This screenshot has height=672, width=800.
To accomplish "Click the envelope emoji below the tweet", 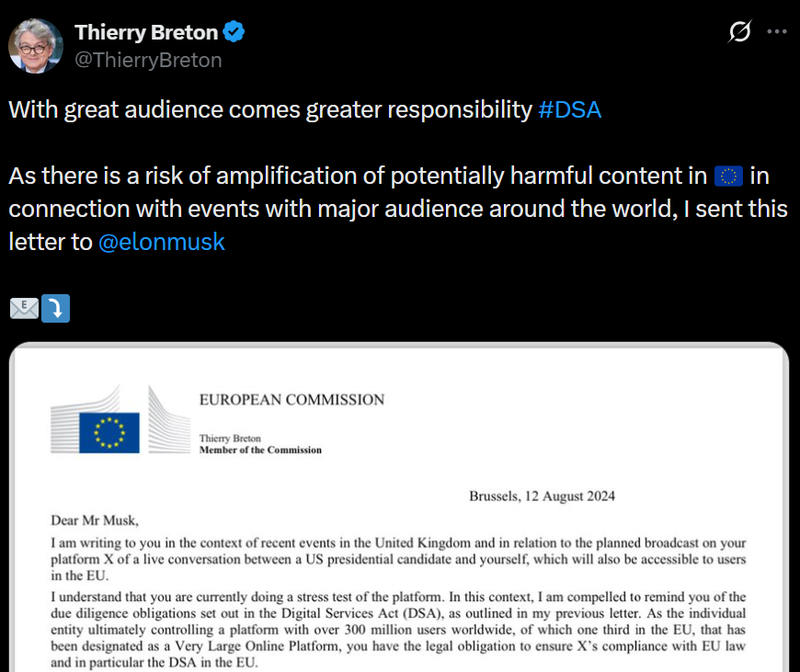I will click(23, 309).
